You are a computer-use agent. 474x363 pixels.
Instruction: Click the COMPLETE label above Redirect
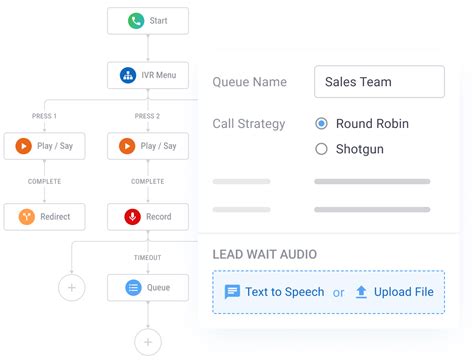pos(44,181)
